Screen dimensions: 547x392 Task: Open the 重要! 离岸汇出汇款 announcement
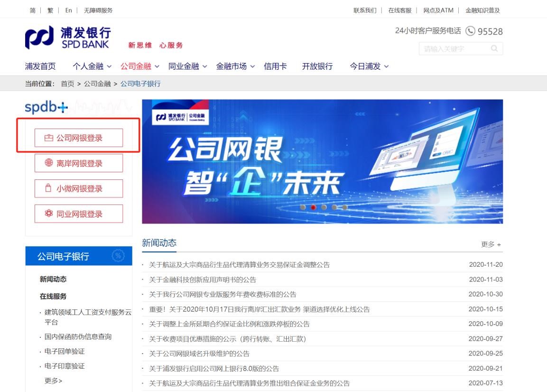coord(259,309)
